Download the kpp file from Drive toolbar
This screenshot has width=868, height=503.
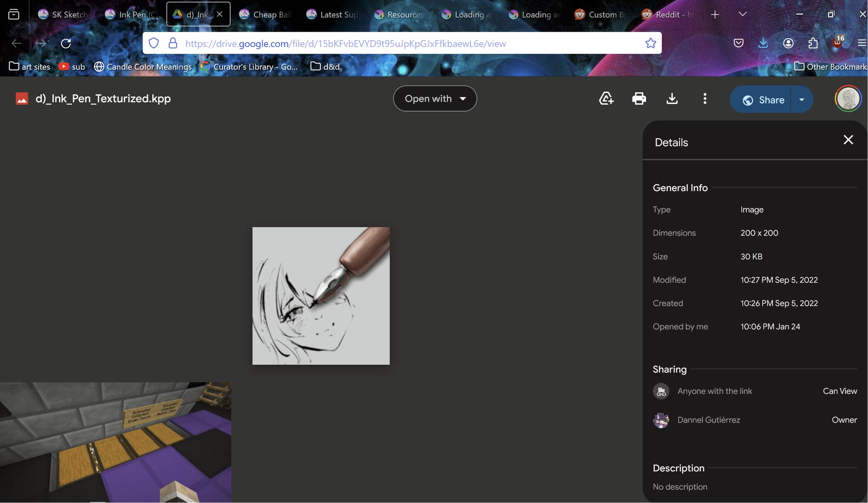pyautogui.click(x=672, y=99)
